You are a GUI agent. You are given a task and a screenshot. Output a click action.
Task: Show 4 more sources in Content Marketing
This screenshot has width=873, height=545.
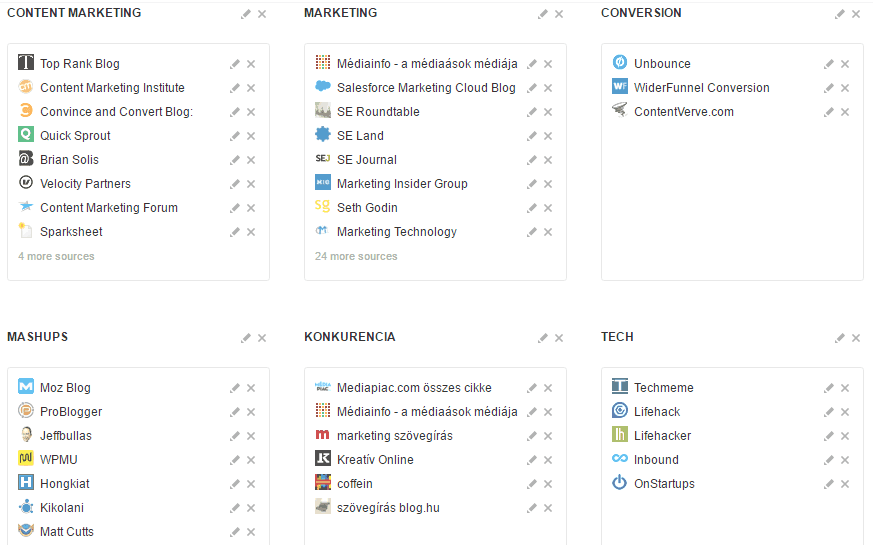56,256
